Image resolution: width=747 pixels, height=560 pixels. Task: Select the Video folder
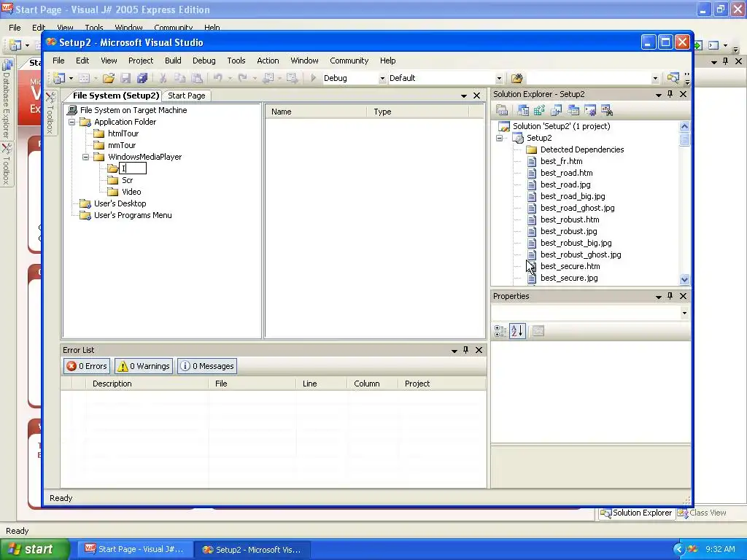(x=131, y=192)
